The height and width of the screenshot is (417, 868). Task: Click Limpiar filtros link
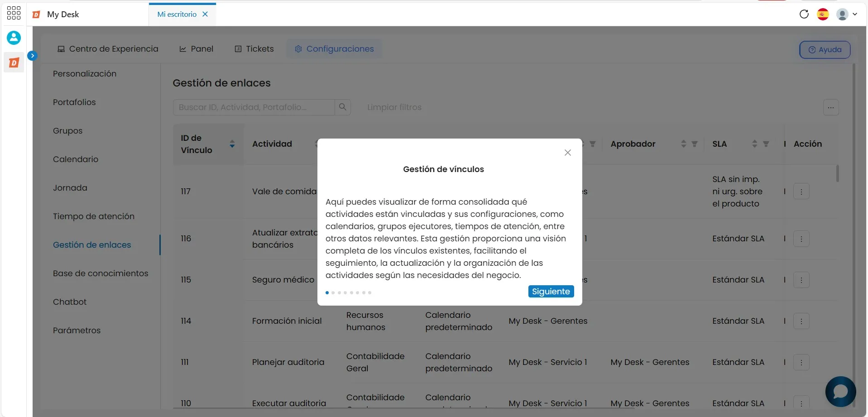394,107
